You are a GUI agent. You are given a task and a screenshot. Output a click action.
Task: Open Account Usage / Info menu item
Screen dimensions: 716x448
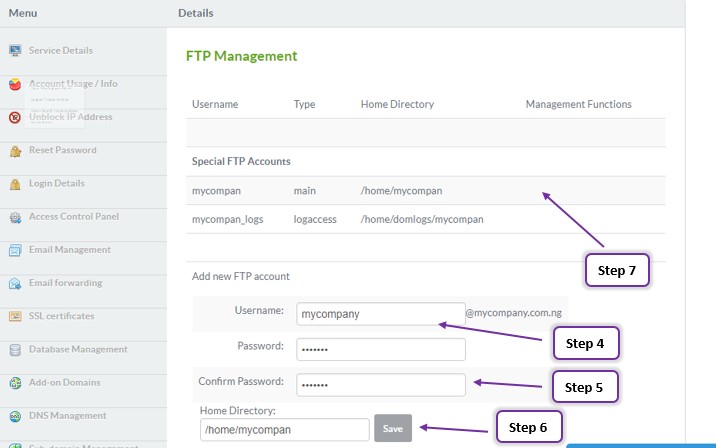coord(73,84)
